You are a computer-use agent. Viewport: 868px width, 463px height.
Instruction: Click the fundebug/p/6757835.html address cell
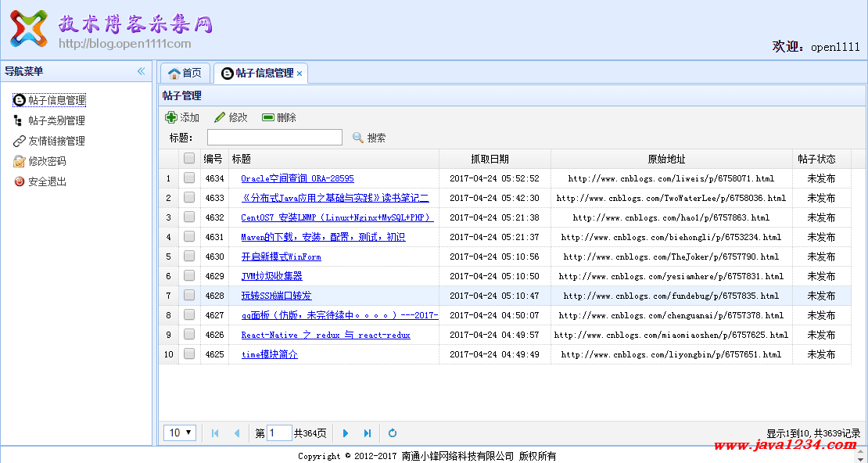point(672,296)
